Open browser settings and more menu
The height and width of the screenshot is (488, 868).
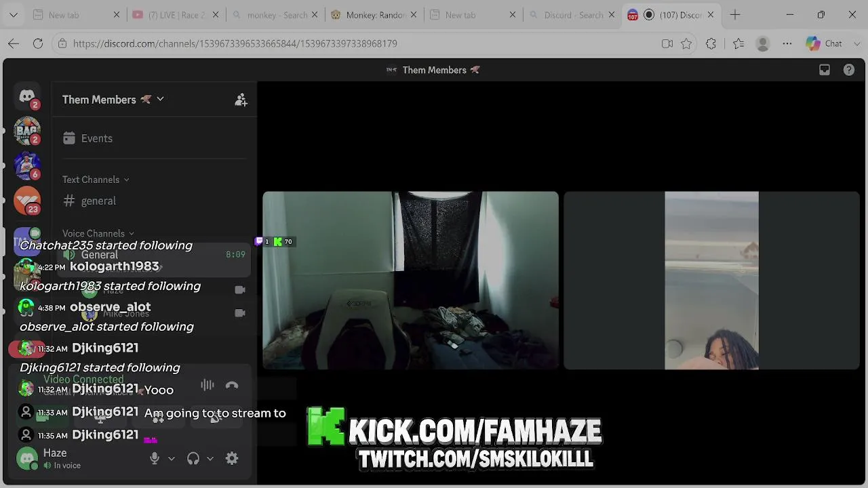click(x=787, y=43)
